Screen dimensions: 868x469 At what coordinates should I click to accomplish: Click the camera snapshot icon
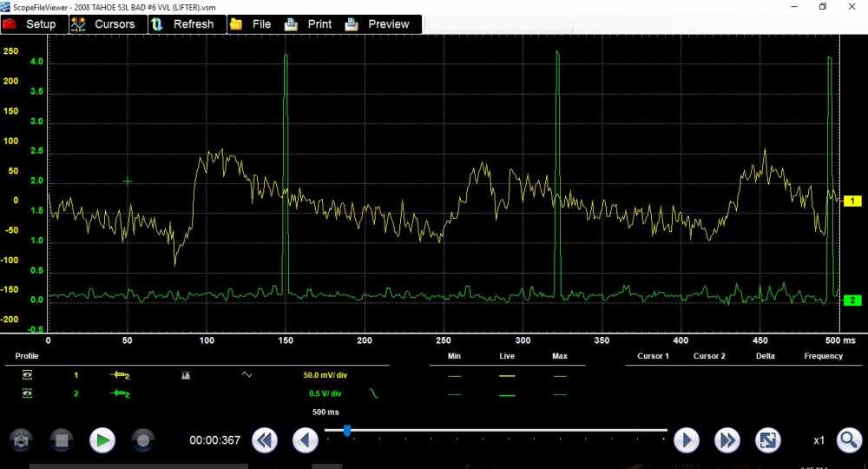pyautogui.click(x=20, y=440)
